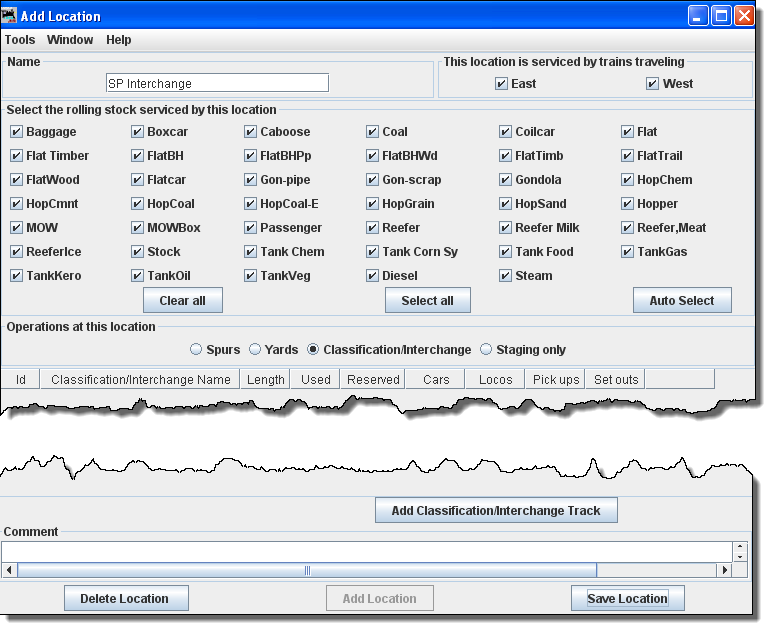Image resolution: width=772 pixels, height=640 pixels.
Task: Select the Spurs radio button
Action: click(196, 350)
